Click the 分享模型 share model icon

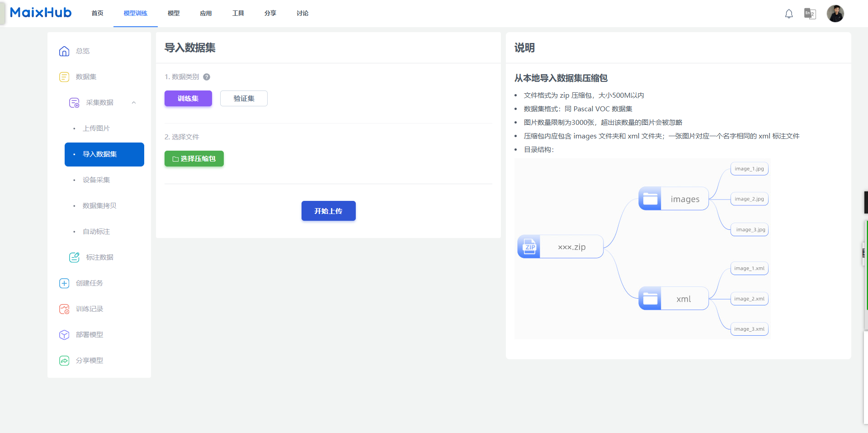[x=64, y=360]
